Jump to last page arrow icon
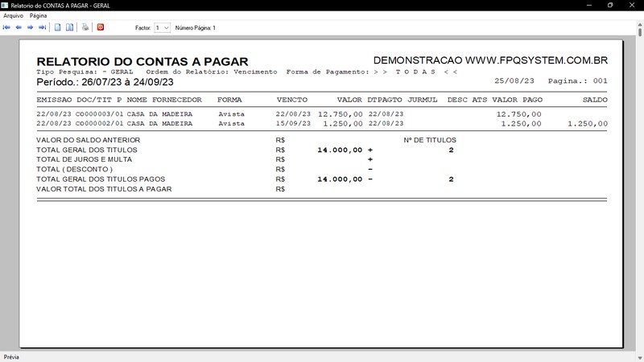 coord(42,27)
